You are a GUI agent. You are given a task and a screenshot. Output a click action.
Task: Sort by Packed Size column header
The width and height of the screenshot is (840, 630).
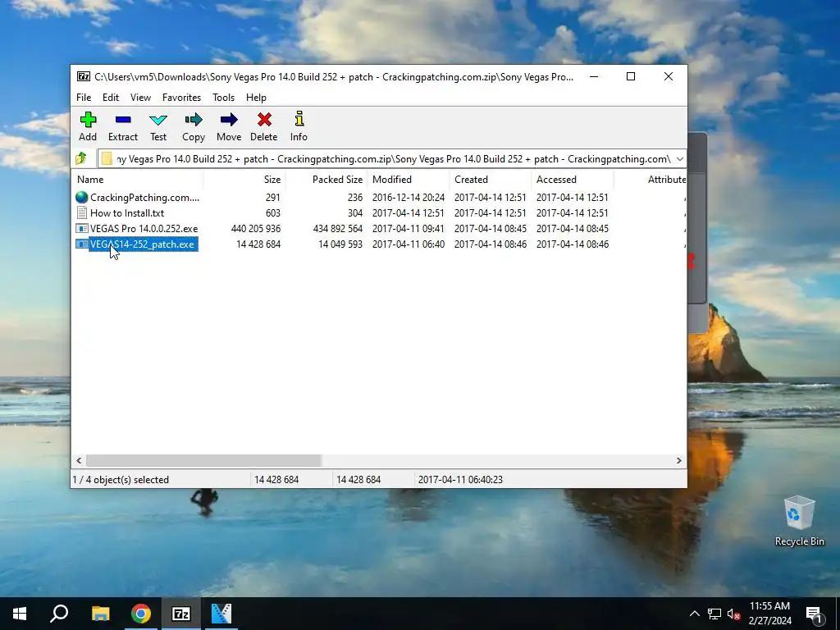pos(326,180)
